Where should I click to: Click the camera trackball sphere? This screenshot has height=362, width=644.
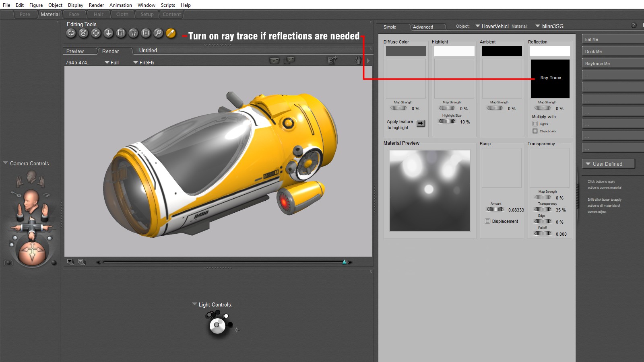[32, 253]
